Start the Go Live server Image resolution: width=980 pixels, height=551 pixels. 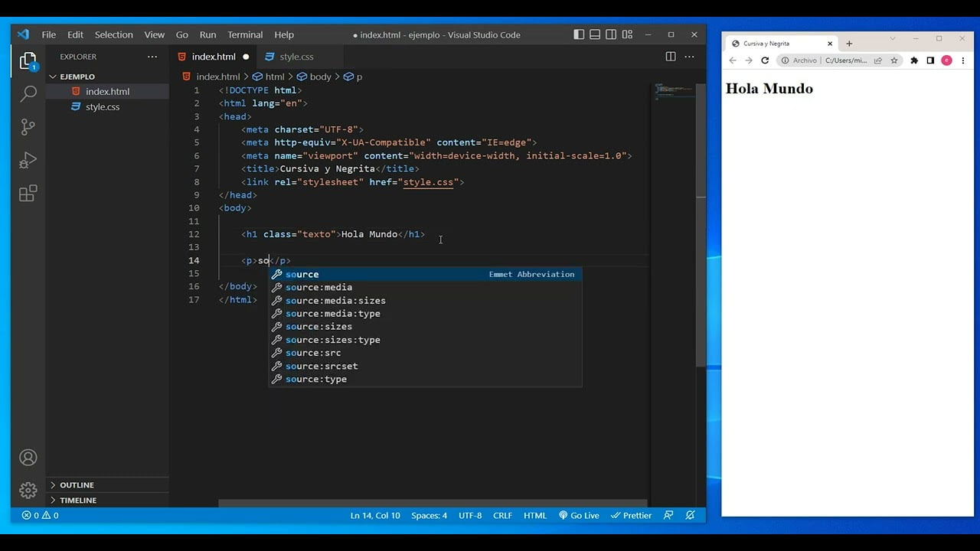click(579, 515)
